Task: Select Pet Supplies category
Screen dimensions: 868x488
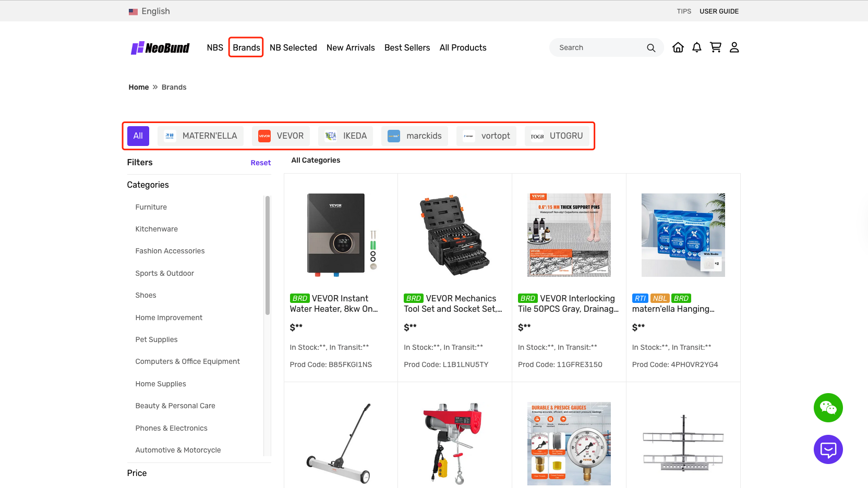Action: (156, 339)
